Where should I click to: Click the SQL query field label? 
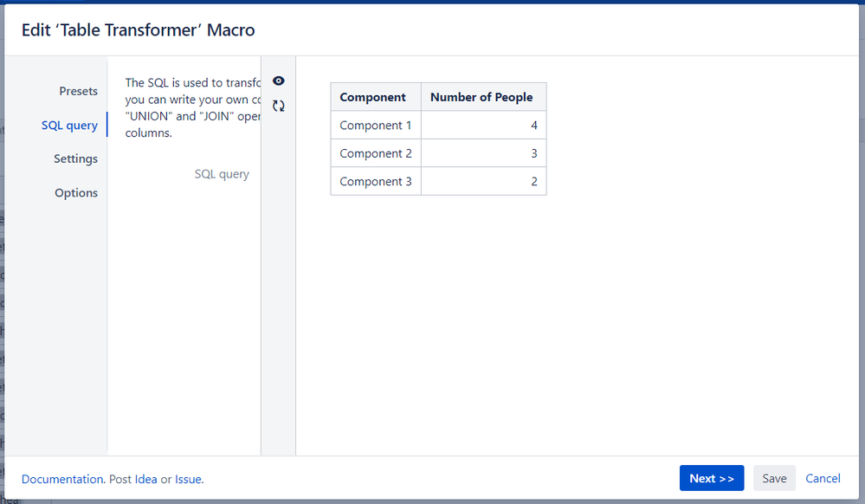222,174
